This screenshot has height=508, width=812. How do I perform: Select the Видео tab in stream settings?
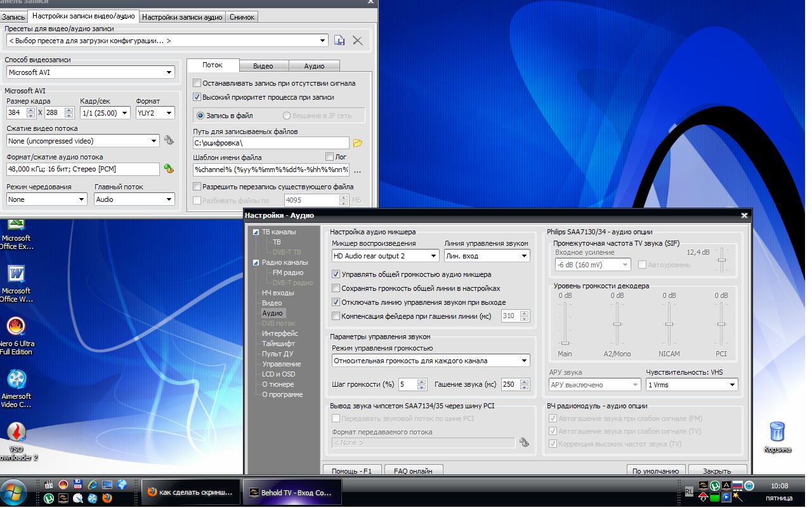point(263,66)
